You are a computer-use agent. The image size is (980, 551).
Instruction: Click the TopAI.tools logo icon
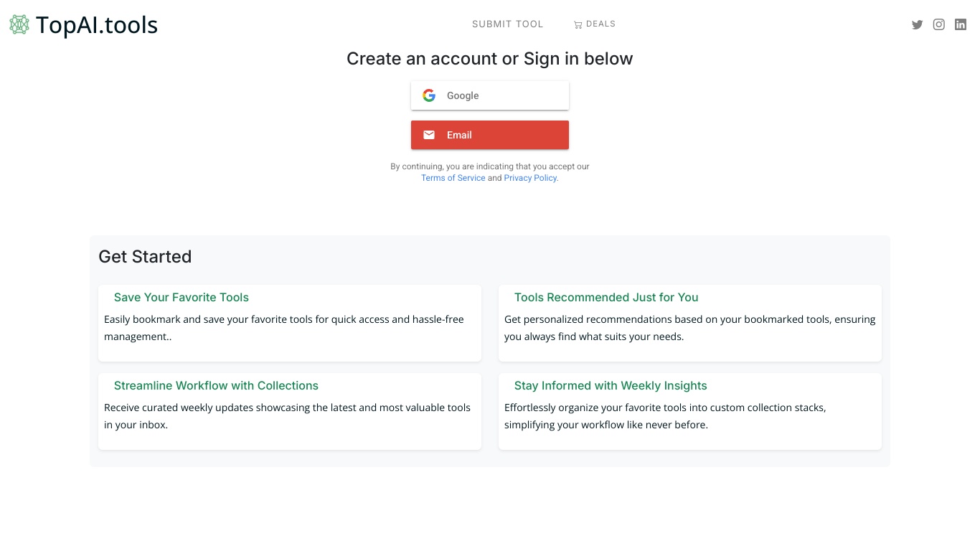pyautogui.click(x=19, y=24)
